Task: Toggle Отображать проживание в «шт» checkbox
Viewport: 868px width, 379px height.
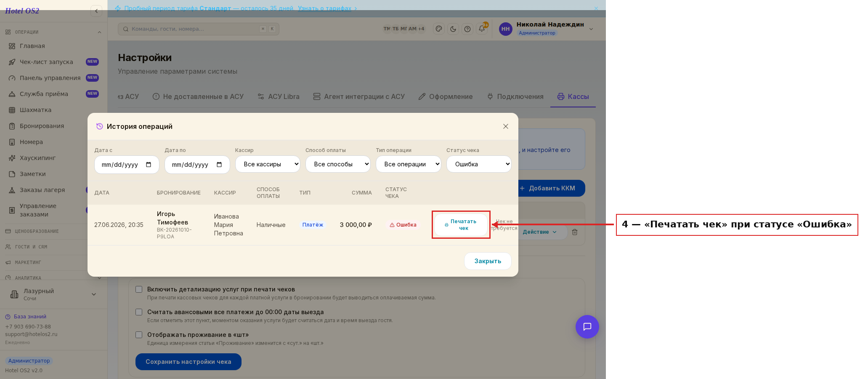Action: tap(139, 335)
